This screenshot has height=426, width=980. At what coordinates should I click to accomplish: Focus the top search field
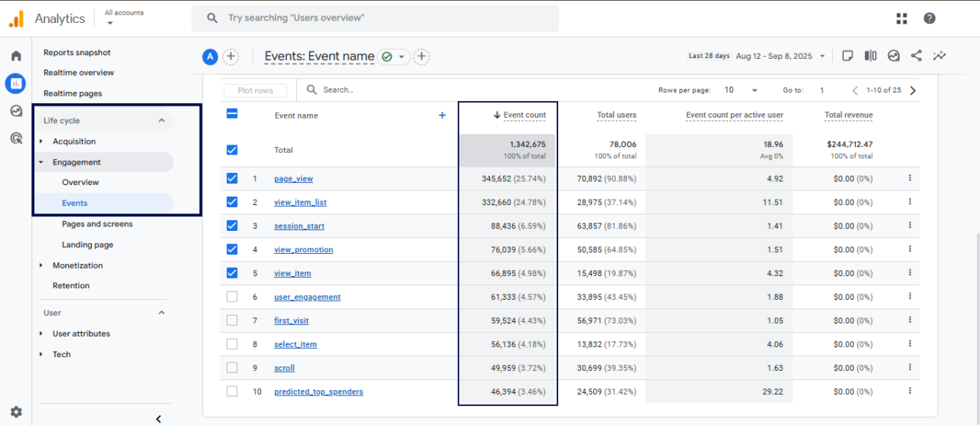click(x=375, y=18)
